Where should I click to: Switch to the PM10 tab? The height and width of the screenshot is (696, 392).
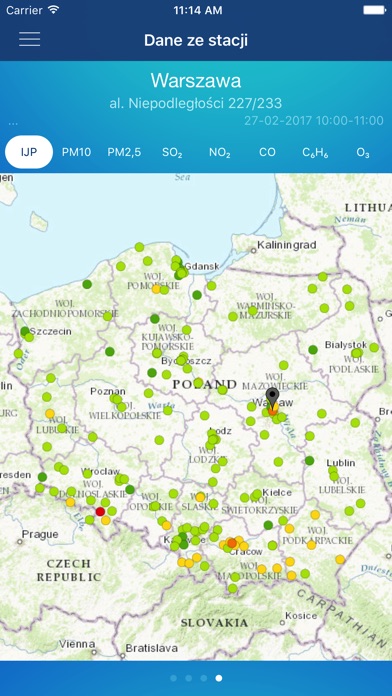(76, 152)
